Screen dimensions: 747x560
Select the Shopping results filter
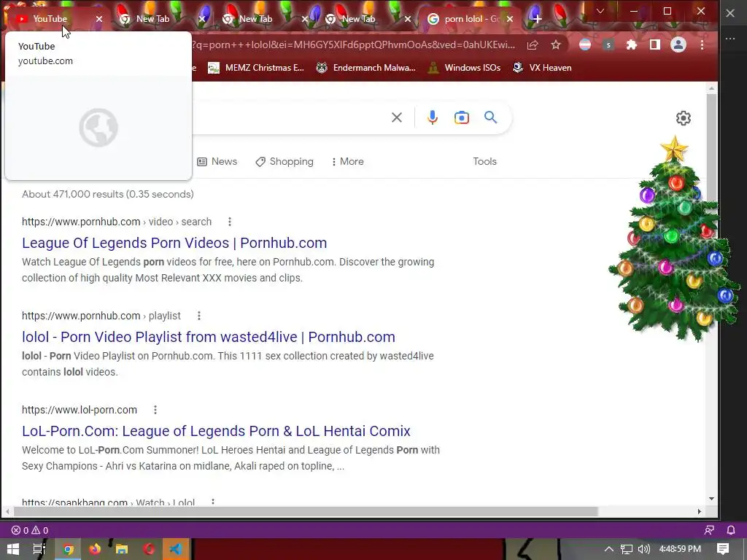[285, 161]
